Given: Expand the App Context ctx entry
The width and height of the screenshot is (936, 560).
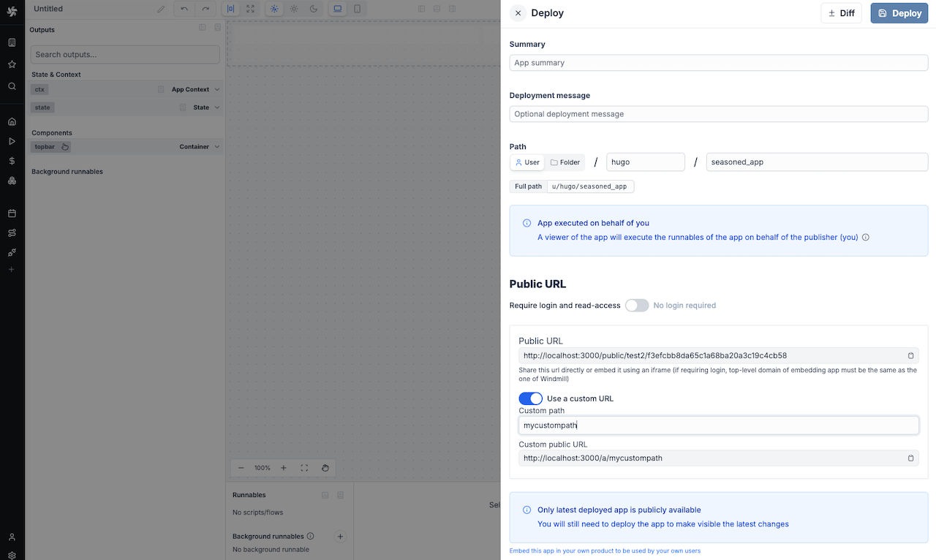Looking at the screenshot, I should [217, 90].
